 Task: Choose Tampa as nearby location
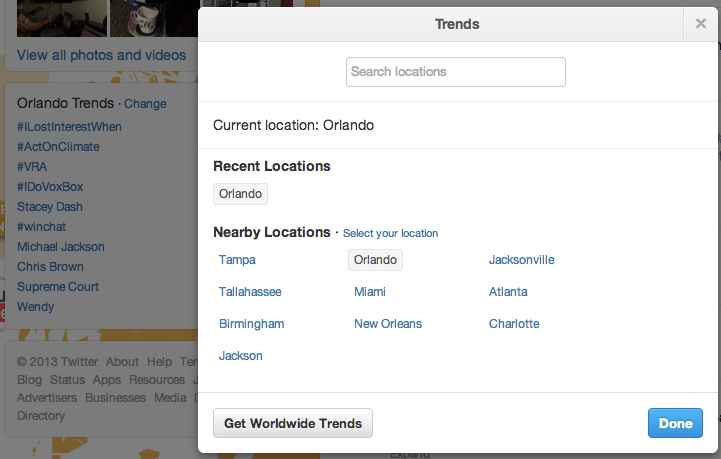(237, 260)
